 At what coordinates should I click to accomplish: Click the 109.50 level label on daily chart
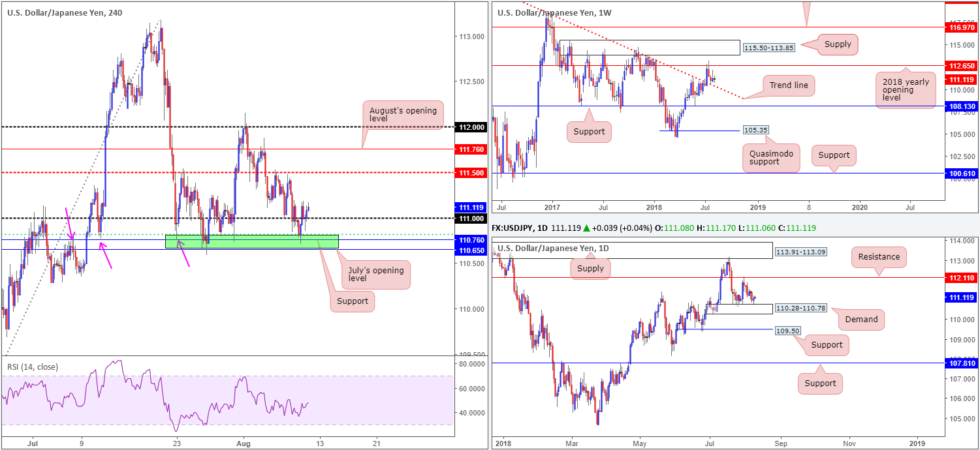point(787,331)
